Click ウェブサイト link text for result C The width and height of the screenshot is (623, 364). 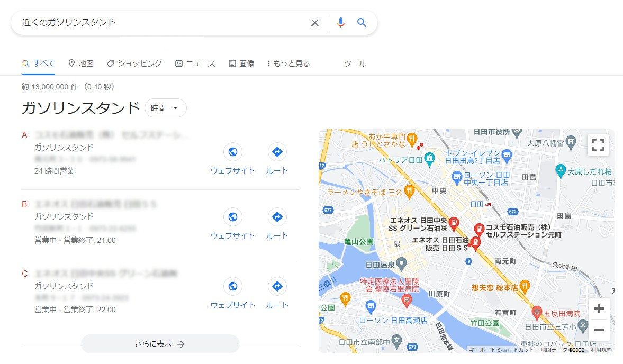(x=233, y=305)
